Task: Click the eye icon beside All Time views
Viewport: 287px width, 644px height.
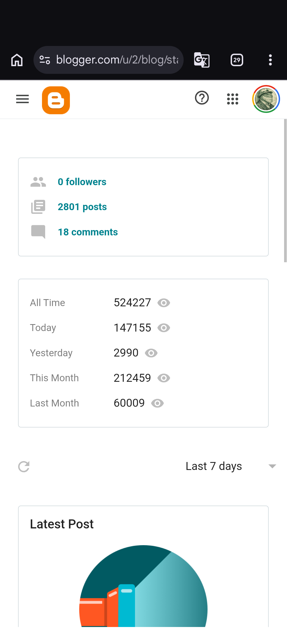Action: pos(164,303)
